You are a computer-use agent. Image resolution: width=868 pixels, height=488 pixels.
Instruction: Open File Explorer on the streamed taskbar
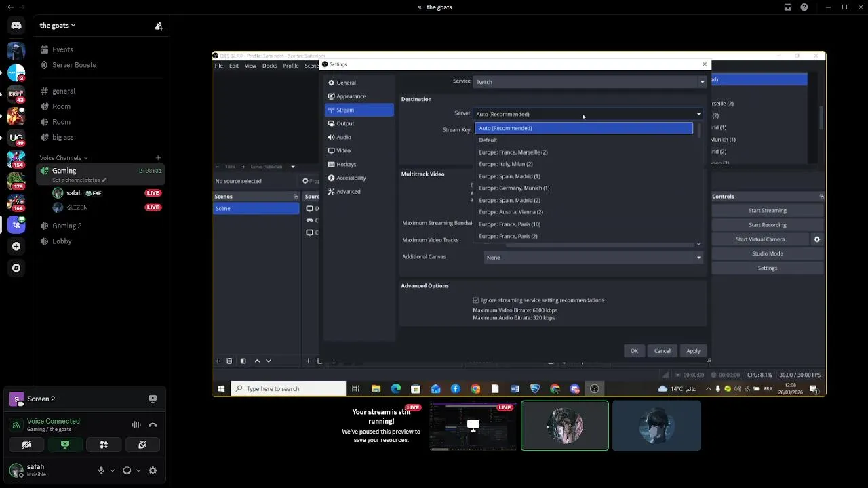[x=376, y=389]
